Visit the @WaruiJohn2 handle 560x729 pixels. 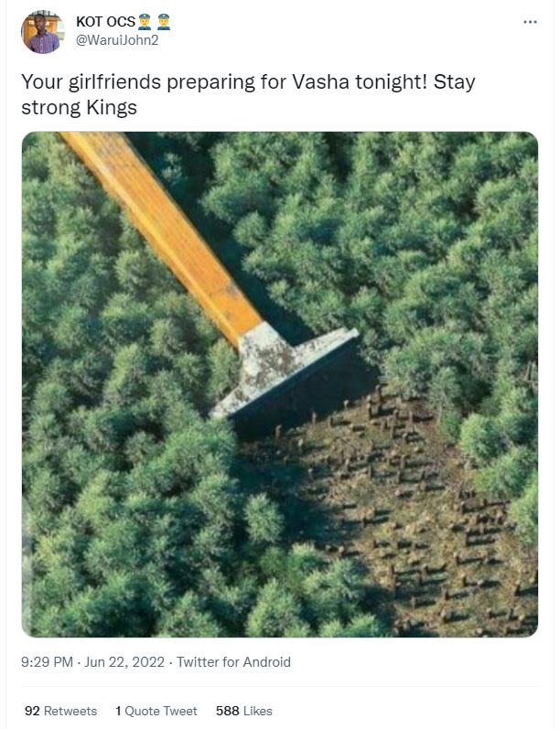pos(117,40)
